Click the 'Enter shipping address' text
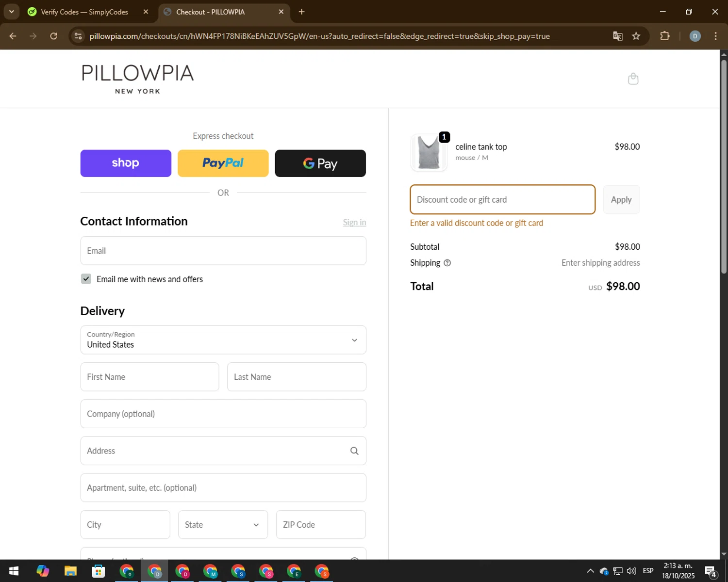 [x=600, y=263]
